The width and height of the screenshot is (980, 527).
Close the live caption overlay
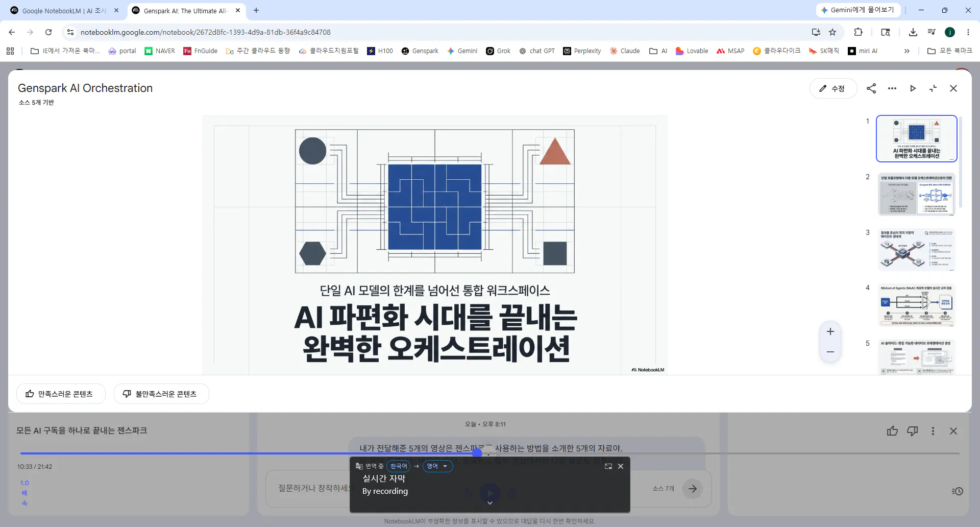tap(621, 466)
